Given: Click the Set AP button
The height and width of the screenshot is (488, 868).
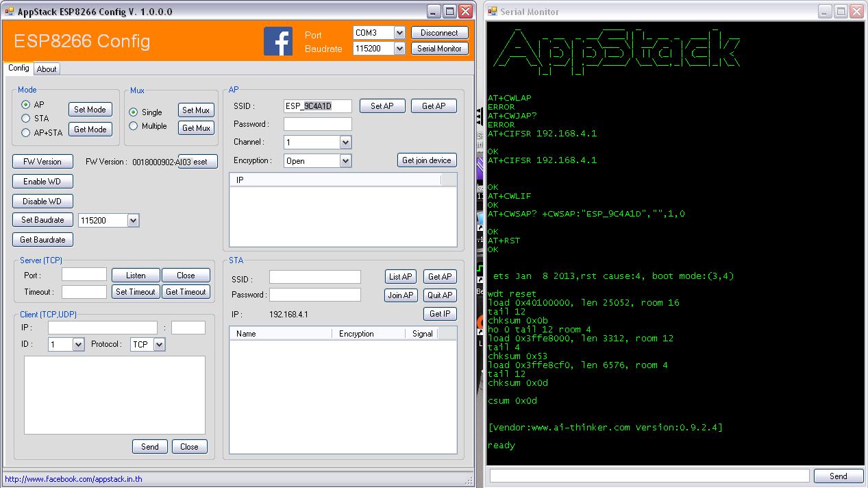Looking at the screenshot, I should [x=382, y=106].
